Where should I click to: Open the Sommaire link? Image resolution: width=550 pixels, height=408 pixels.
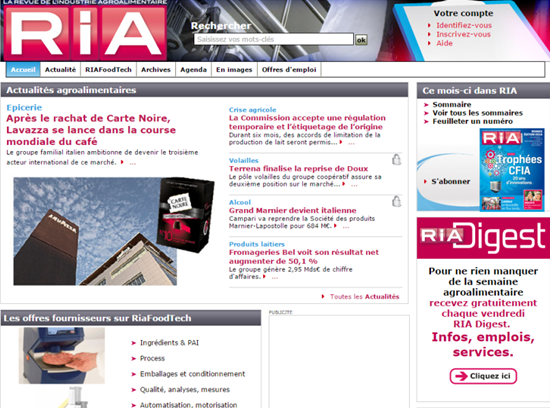[452, 105]
